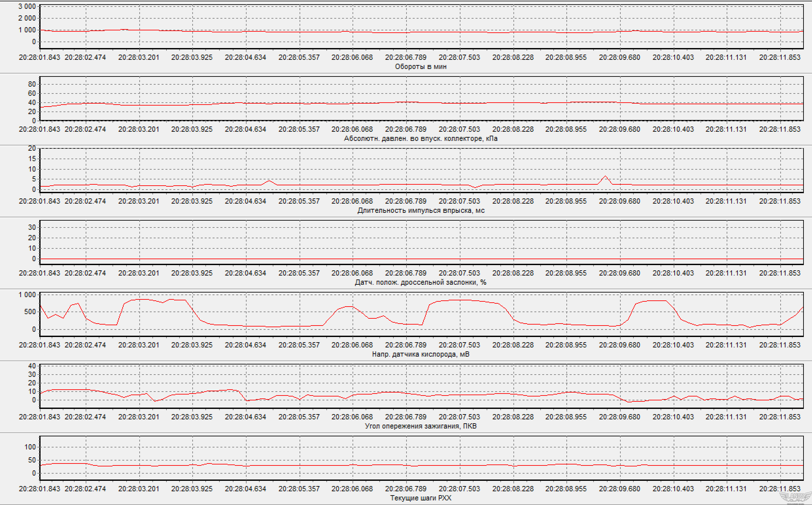Click the 20:28:01.843 timestamp under RPM chart
The height and width of the screenshot is (505, 812).
(x=39, y=57)
